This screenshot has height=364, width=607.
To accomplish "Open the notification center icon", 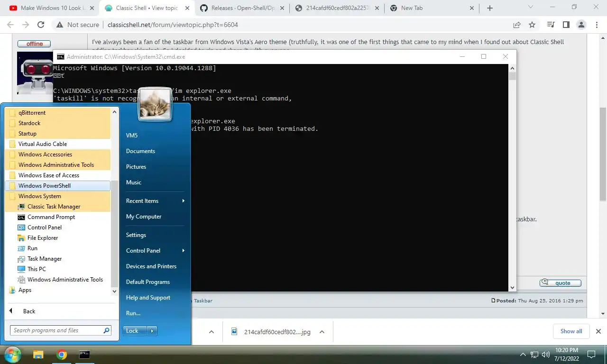I will pos(591,355).
